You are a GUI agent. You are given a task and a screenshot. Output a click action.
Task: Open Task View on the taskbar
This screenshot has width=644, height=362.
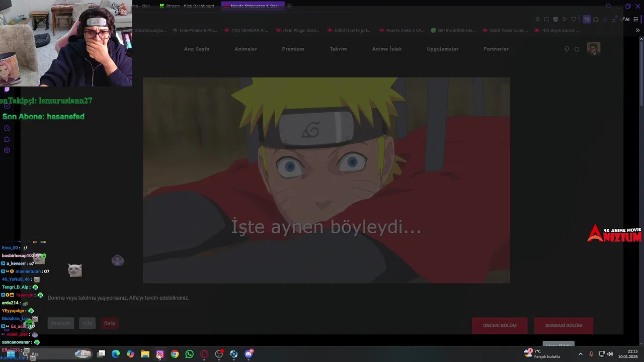[x=101, y=354]
